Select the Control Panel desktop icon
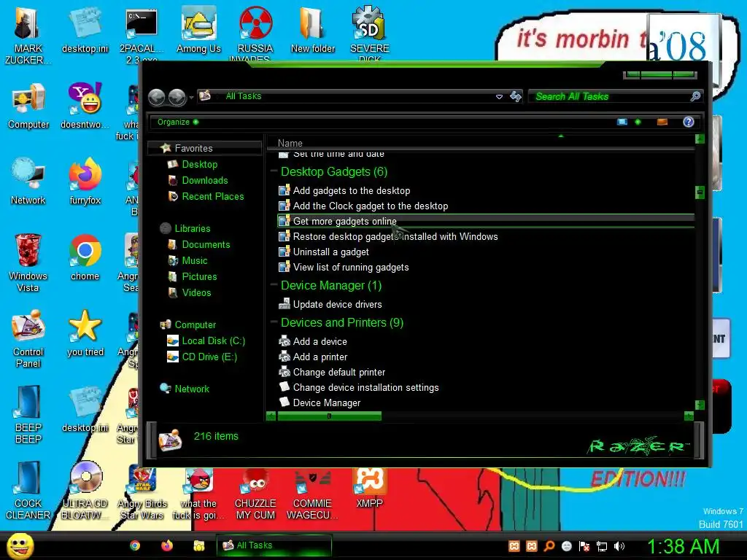Image resolution: width=747 pixels, height=560 pixels. point(28,338)
